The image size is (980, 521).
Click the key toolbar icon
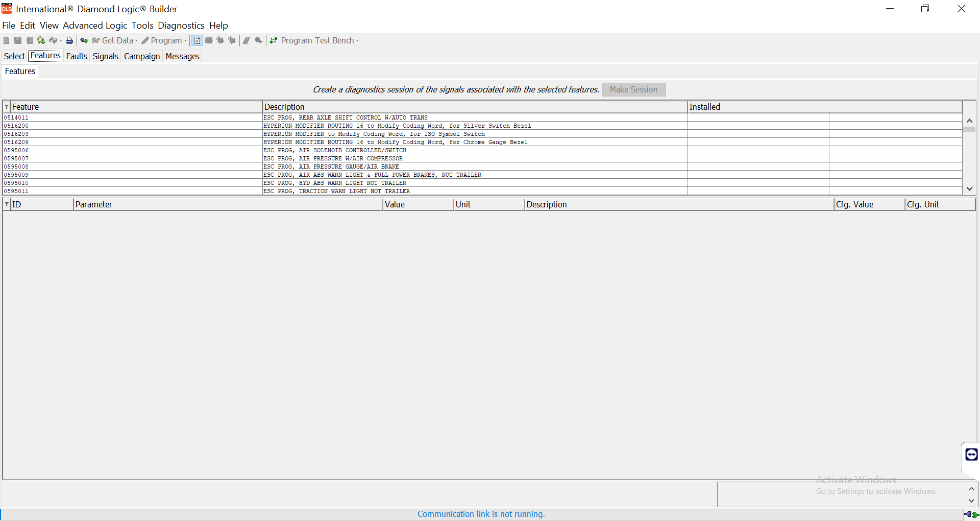click(259, 40)
